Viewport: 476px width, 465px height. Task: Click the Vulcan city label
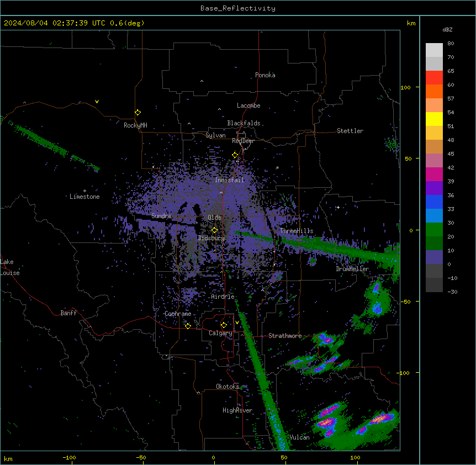point(299,437)
